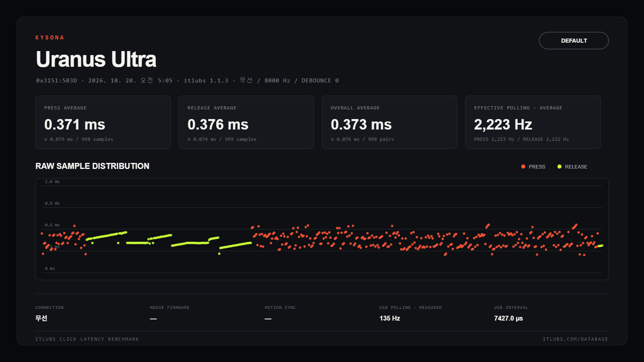Click the 135 Hz USB polling value

[x=390, y=318]
